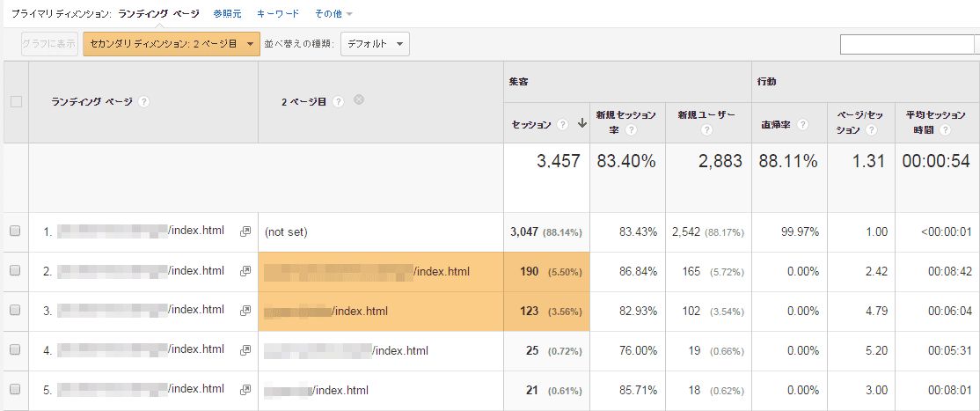The width and height of the screenshot is (980, 411).
Task: Open row 4 landing page index.html link
Action: (195, 349)
